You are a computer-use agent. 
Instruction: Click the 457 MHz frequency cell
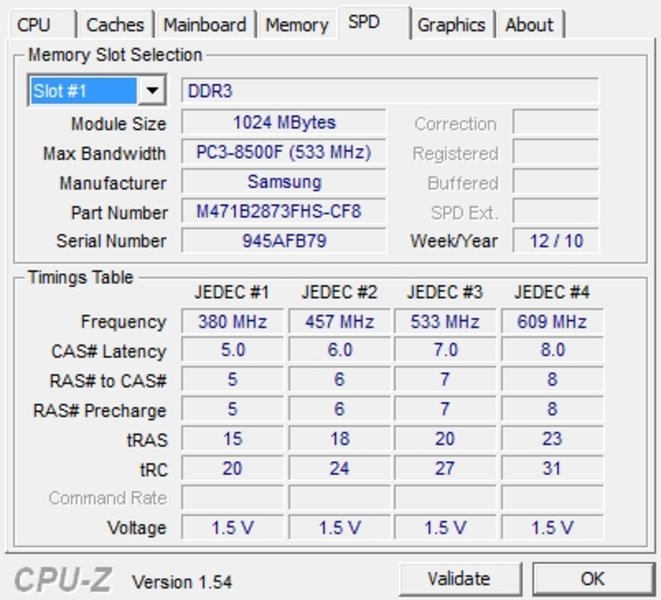pyautogui.click(x=339, y=321)
